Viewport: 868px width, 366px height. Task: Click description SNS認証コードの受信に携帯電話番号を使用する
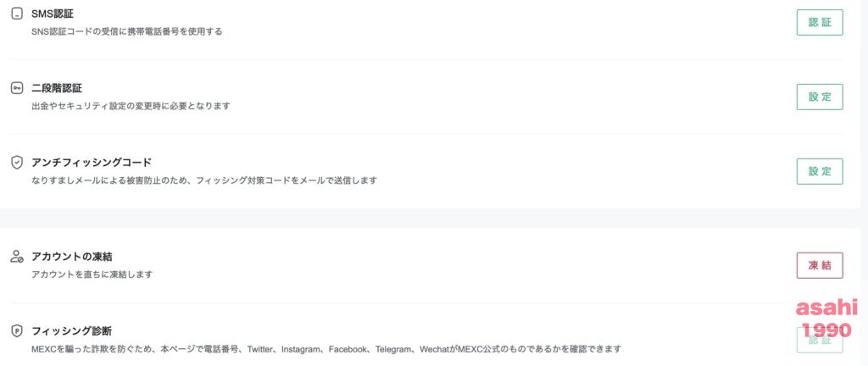[127, 31]
